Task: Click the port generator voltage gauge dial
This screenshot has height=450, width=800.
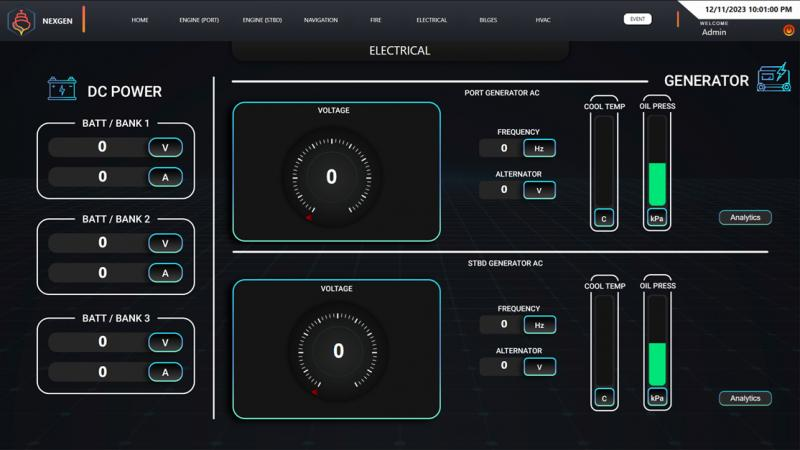Action: (331, 177)
